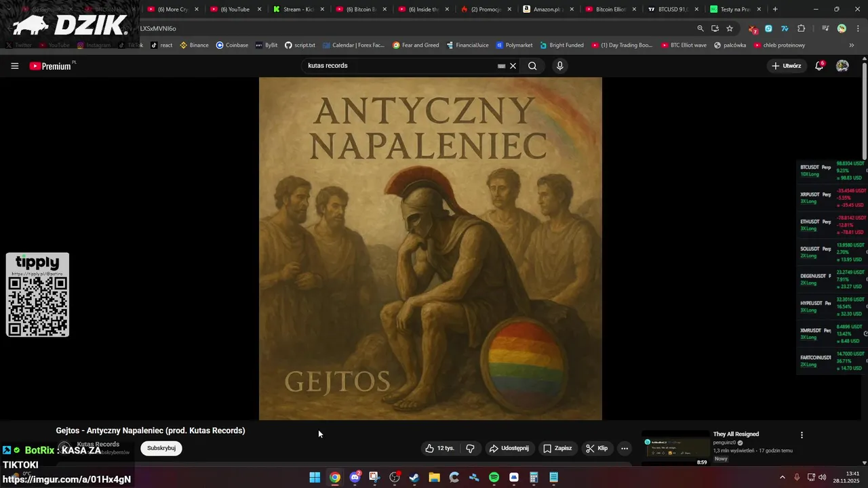The height and width of the screenshot is (488, 868).
Task: Open They All Resigned video title
Action: tap(736, 434)
